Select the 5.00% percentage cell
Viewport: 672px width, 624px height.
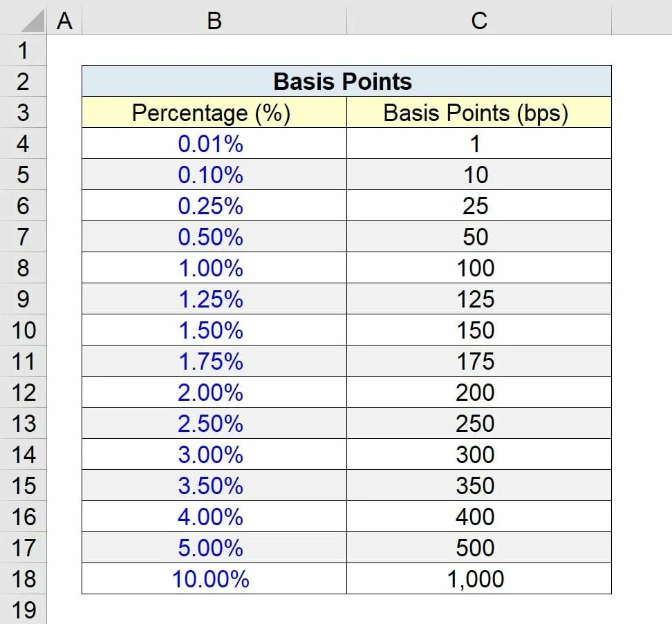click(x=214, y=547)
